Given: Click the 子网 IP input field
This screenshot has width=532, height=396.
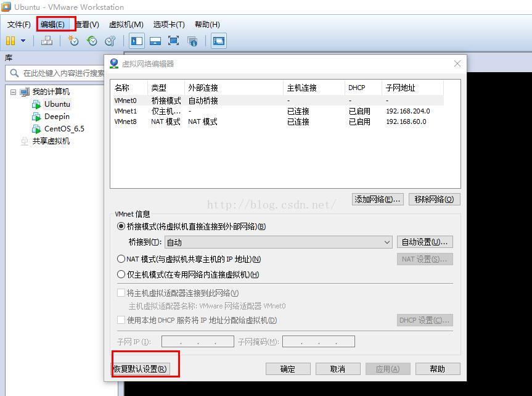Looking at the screenshot, I should pos(198,341).
